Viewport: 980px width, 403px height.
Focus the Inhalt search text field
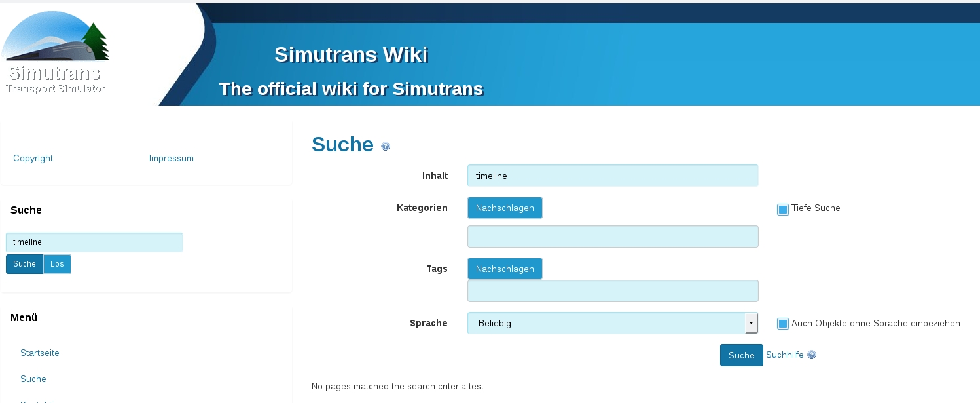pyautogui.click(x=612, y=176)
